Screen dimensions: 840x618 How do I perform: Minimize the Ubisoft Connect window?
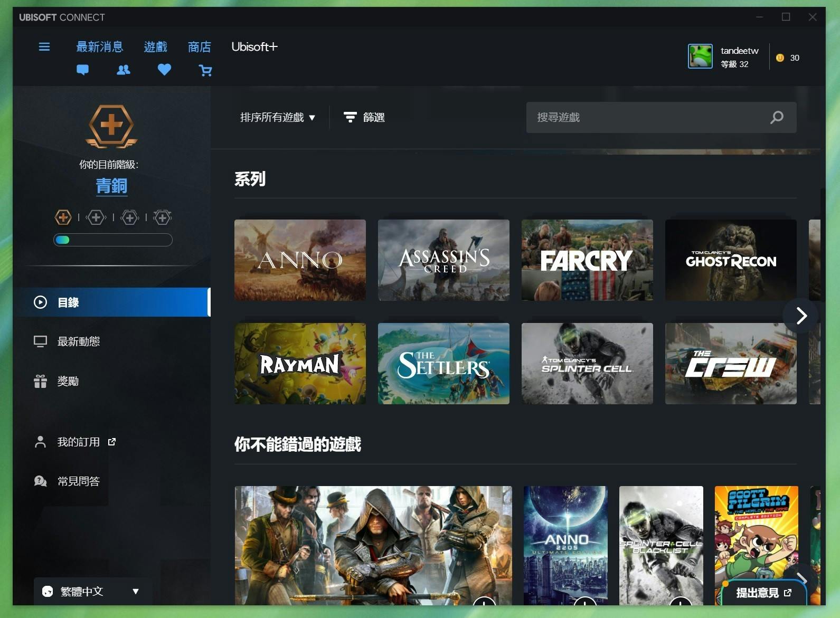point(759,17)
